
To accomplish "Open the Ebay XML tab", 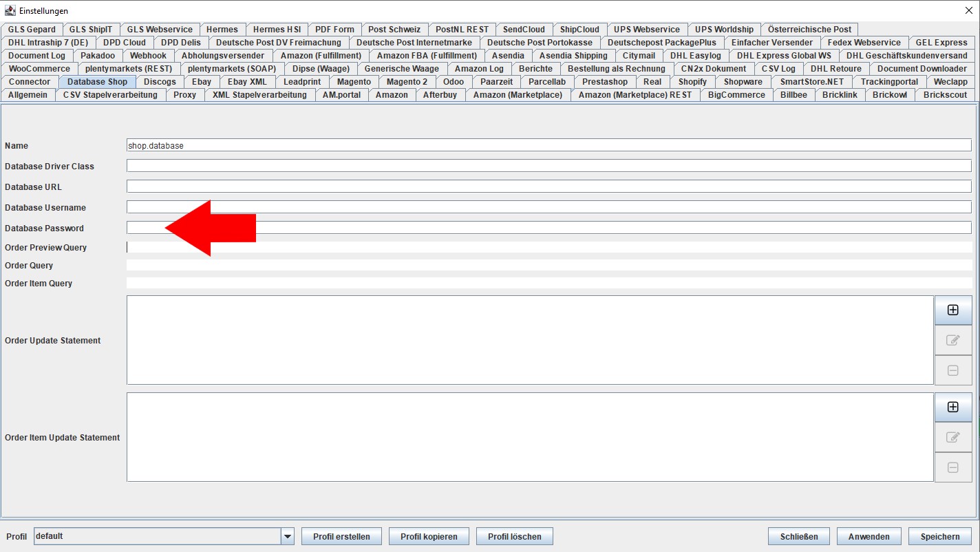I will 247,82.
